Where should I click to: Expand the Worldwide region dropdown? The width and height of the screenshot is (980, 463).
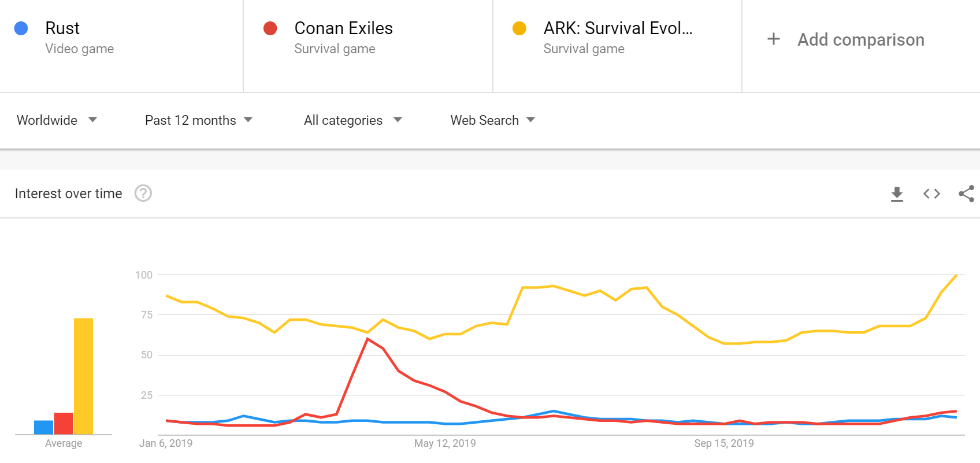click(x=57, y=120)
